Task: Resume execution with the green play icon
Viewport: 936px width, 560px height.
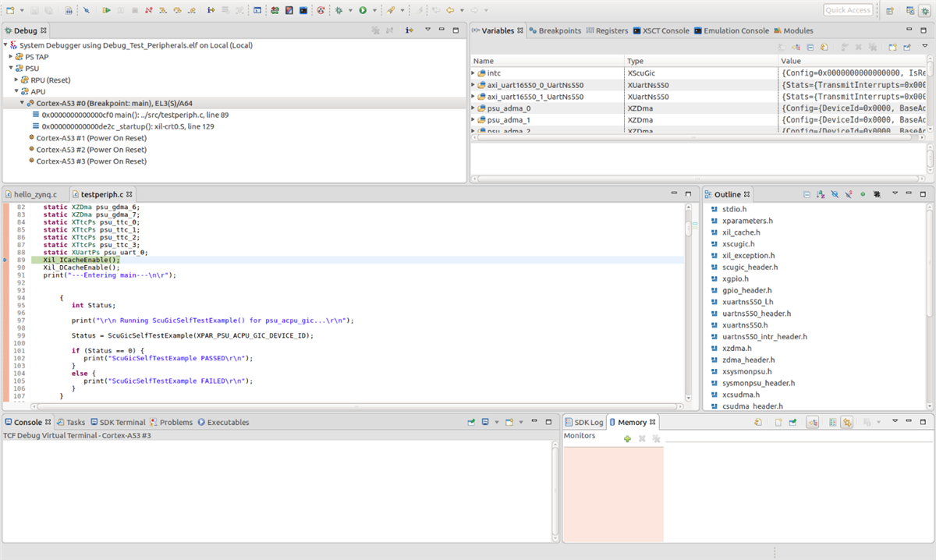Action: pyautogui.click(x=105, y=9)
